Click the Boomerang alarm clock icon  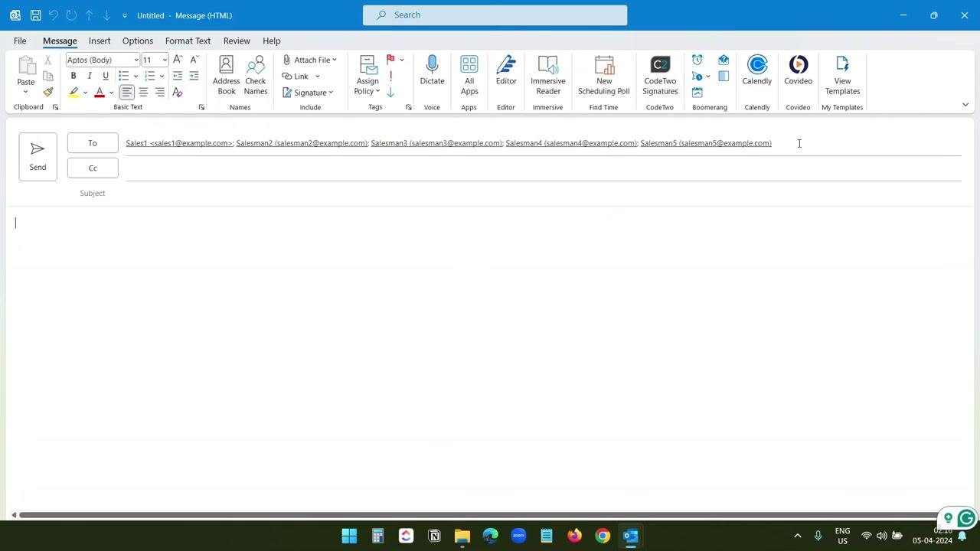point(697,60)
